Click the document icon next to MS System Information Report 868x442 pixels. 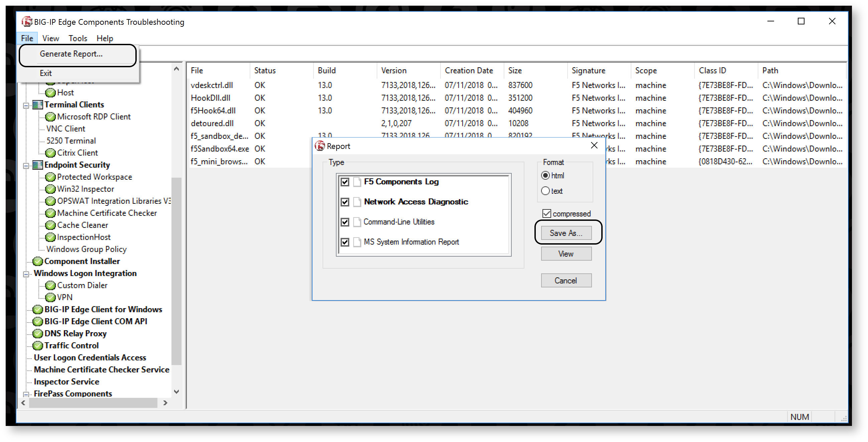click(357, 242)
